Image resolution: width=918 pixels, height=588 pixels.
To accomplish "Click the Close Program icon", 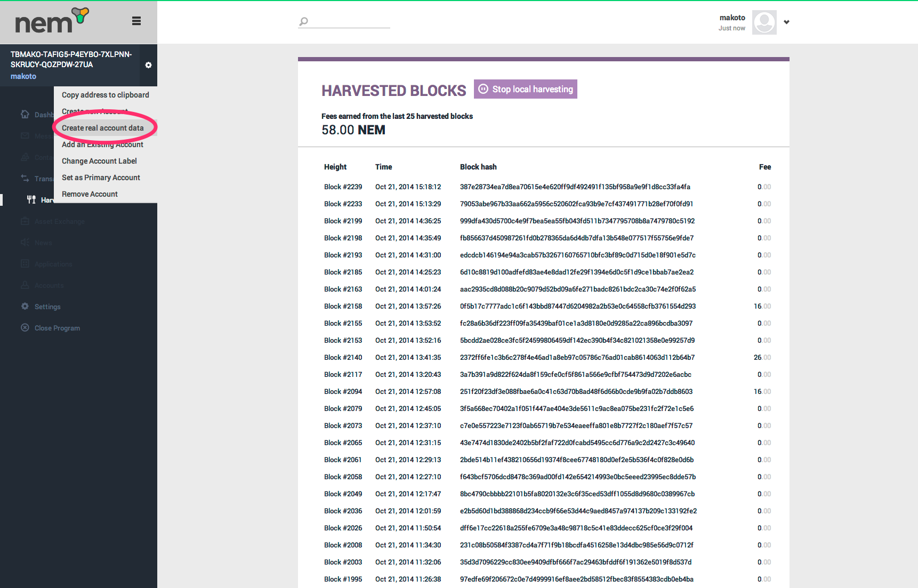I will point(25,327).
